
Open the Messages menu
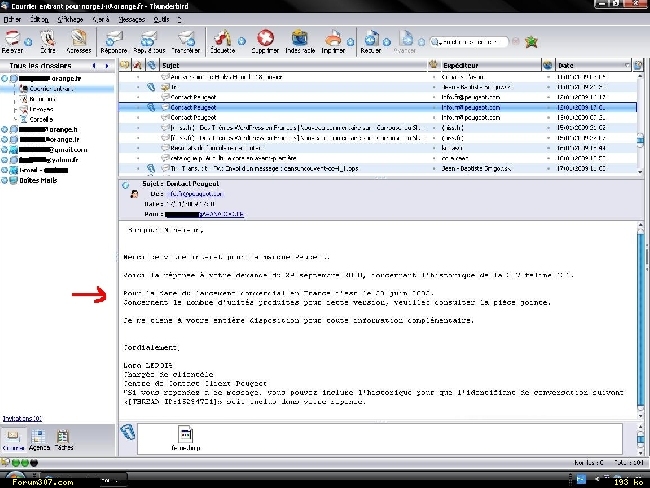click(x=131, y=19)
